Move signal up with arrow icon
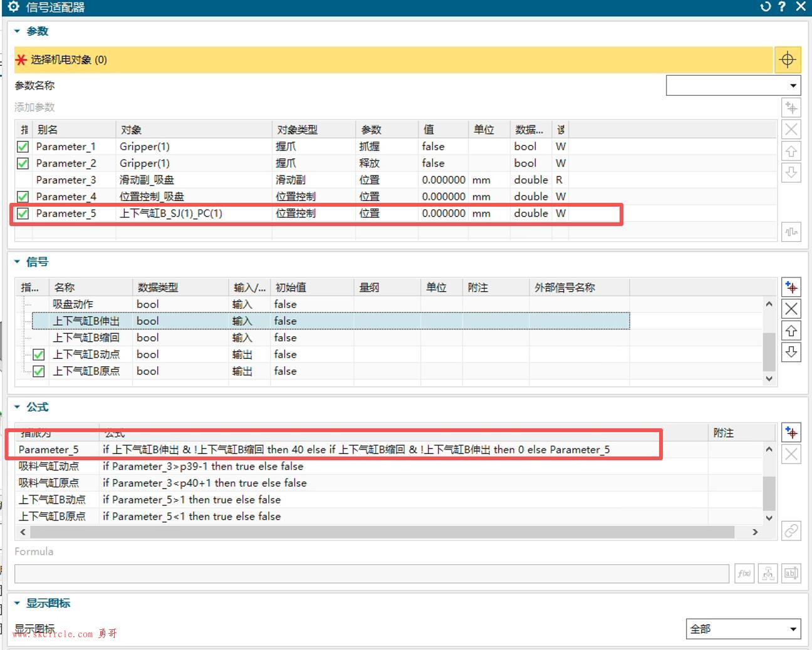Viewport: 812px width, 650px height. tap(791, 331)
